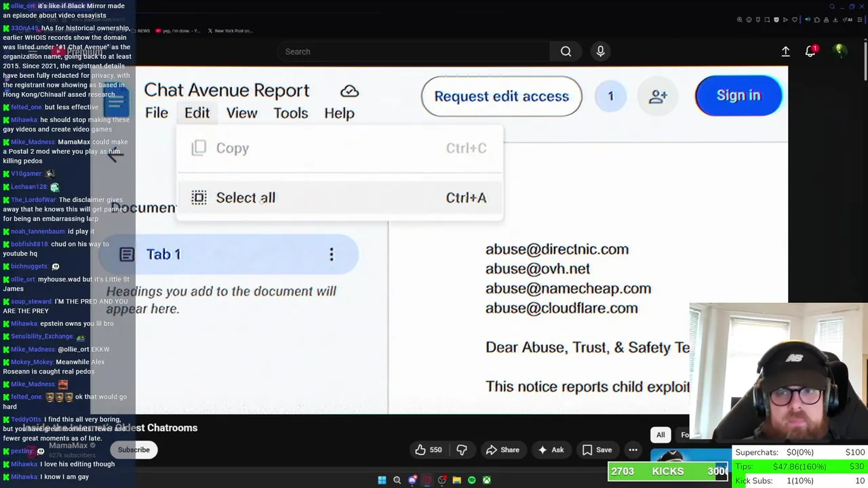Click the green Tips progress bar
868x488 pixels.
pyautogui.click(x=800, y=466)
